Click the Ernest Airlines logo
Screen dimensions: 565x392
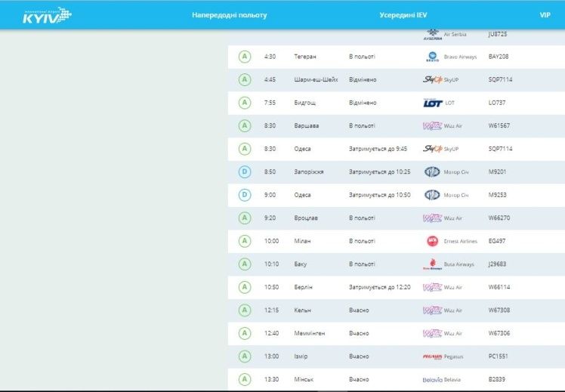[x=432, y=241]
